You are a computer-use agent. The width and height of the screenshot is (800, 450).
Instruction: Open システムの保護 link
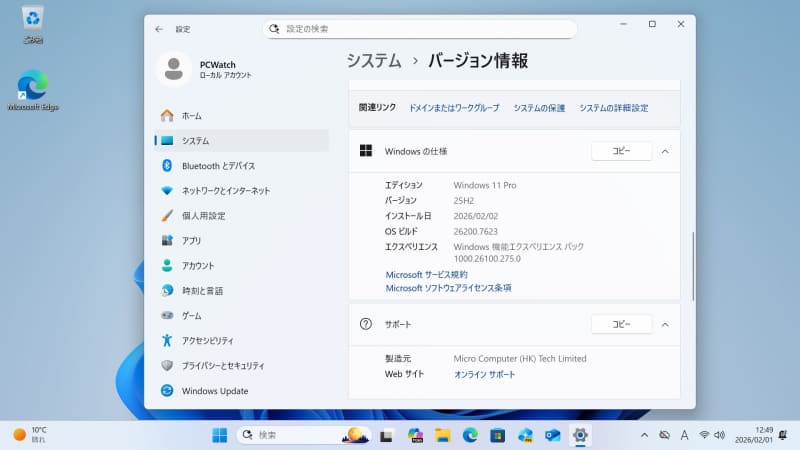click(539, 108)
